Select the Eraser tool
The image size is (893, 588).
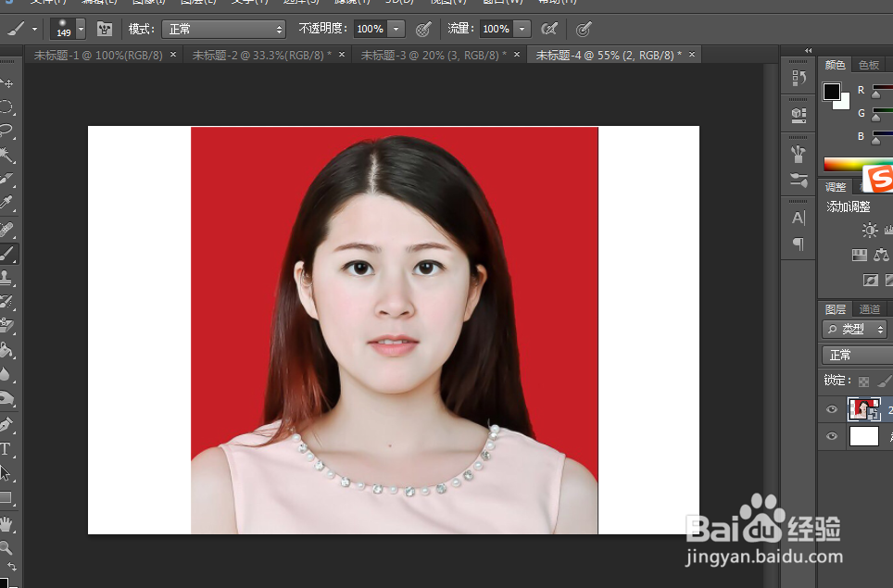(x=6, y=325)
